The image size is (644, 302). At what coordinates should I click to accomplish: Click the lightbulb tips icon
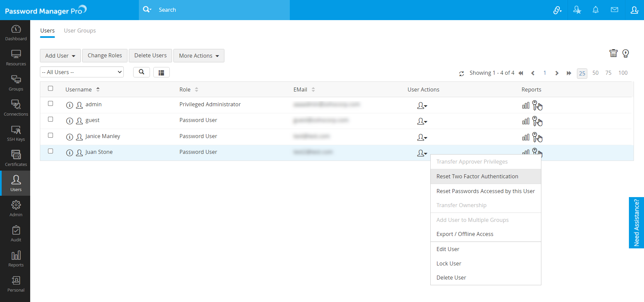tap(626, 53)
